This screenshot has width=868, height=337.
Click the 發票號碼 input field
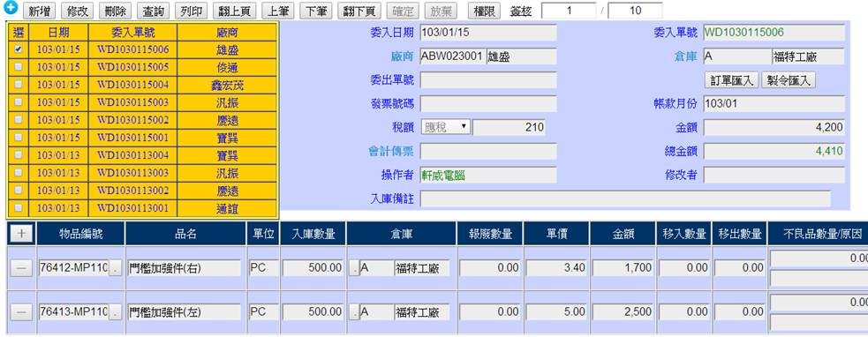click(488, 104)
